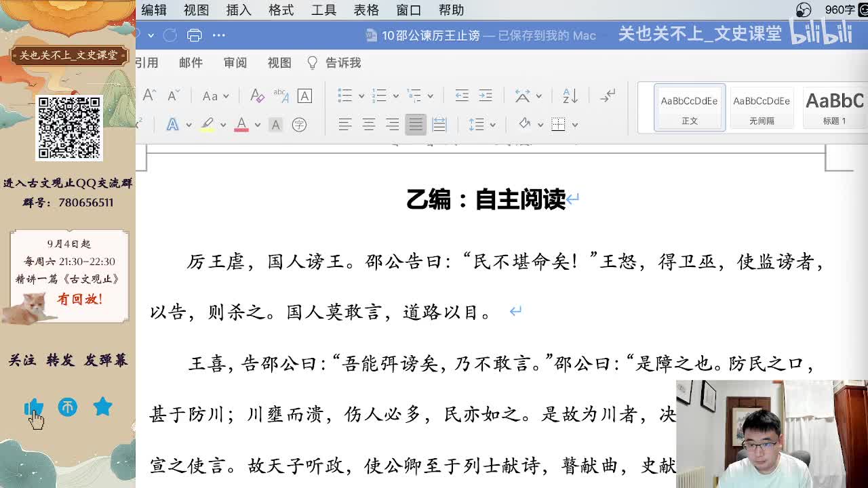868x488 pixels.
Task: Expand line spacing dropdown arrow
Action: click(x=492, y=125)
